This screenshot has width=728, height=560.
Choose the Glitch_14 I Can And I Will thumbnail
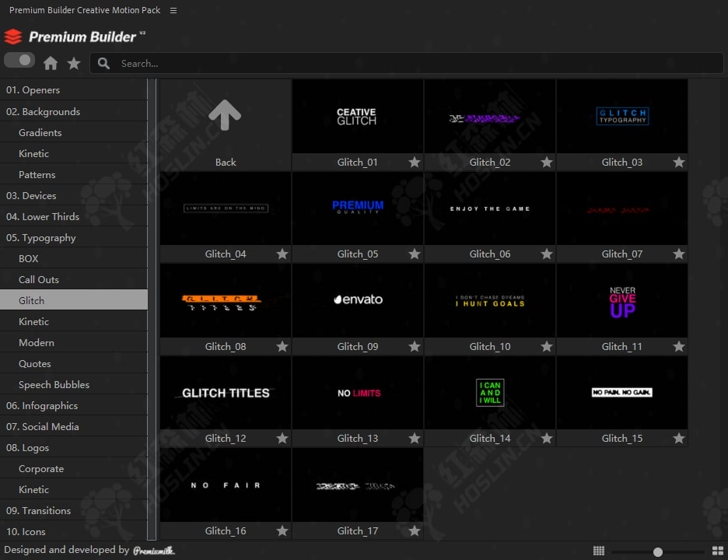click(490, 393)
